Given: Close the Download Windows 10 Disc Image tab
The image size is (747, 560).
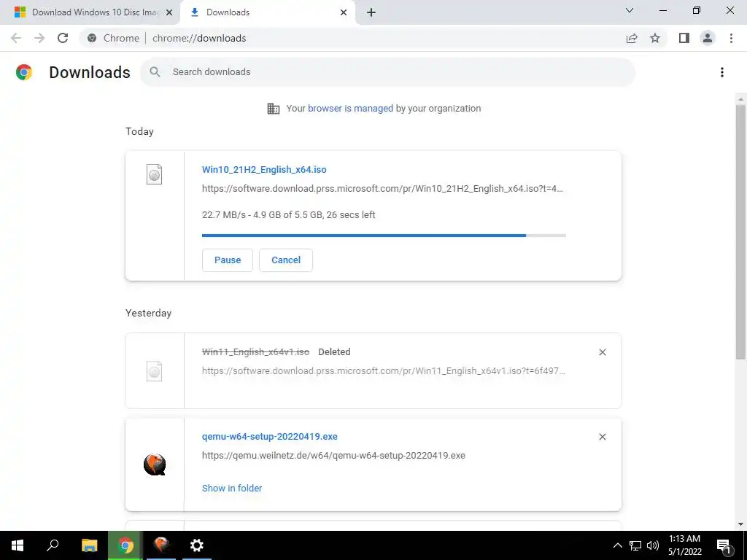Looking at the screenshot, I should [x=169, y=12].
